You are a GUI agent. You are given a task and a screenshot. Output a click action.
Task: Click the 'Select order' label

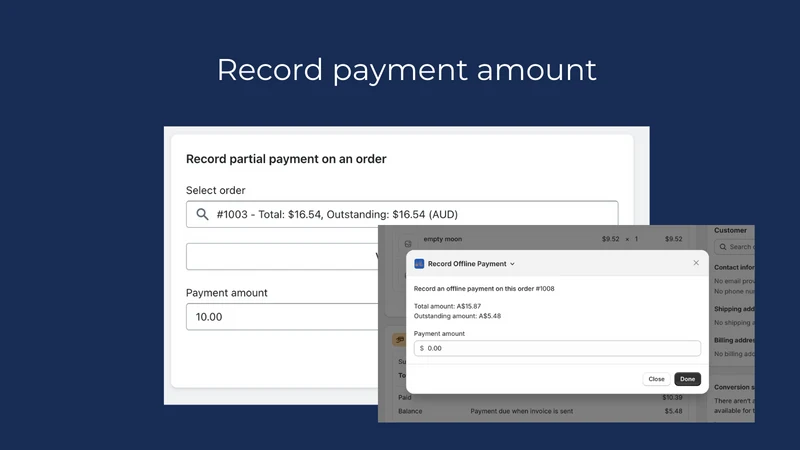[215, 190]
